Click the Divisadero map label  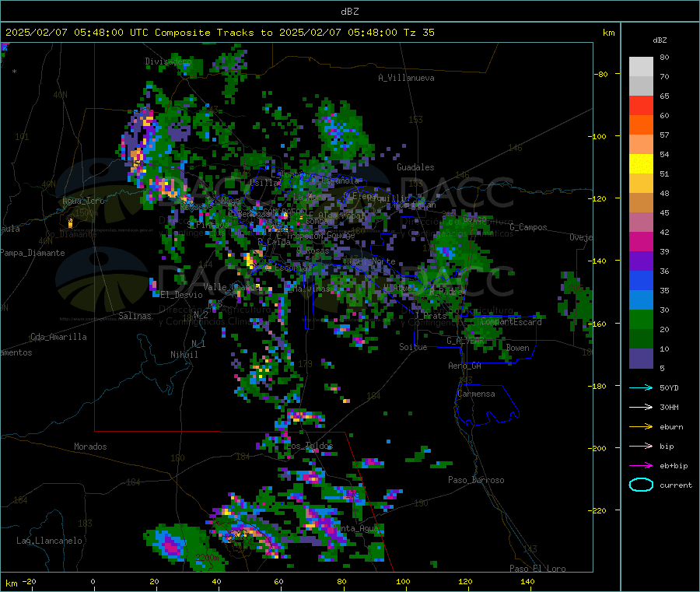(x=168, y=61)
